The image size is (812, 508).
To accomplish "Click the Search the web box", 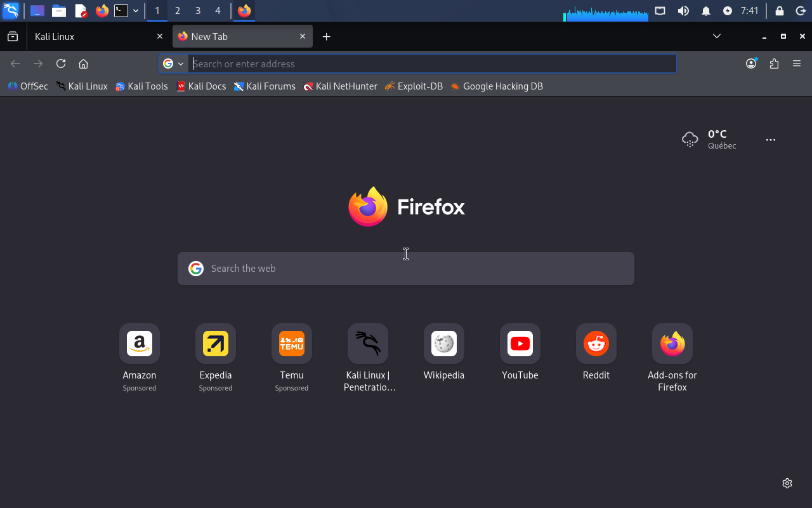I will (x=406, y=269).
